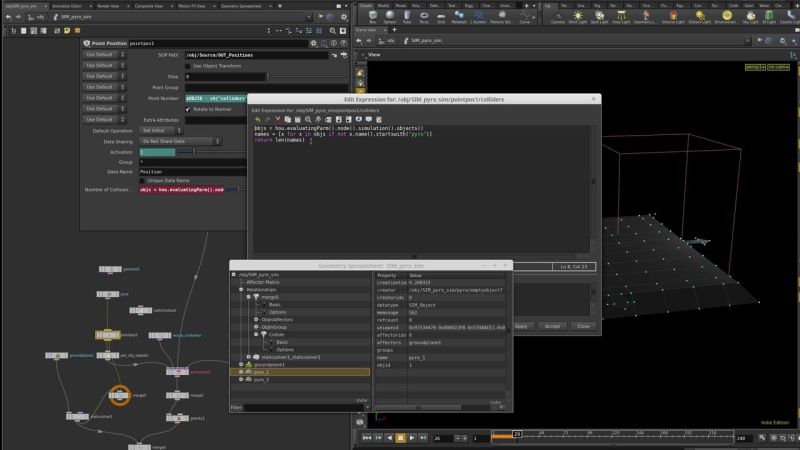The height and width of the screenshot is (450, 800).
Task: Collapse the Relationships tree node
Action: click(241, 289)
